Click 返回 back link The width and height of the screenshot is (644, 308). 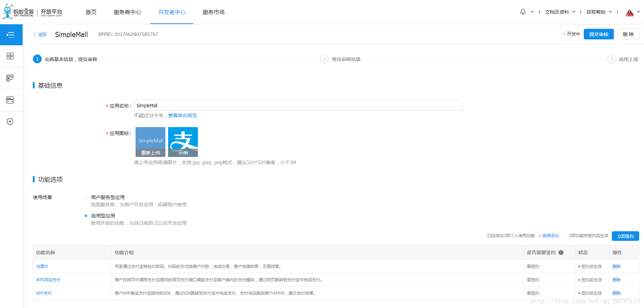tap(40, 35)
